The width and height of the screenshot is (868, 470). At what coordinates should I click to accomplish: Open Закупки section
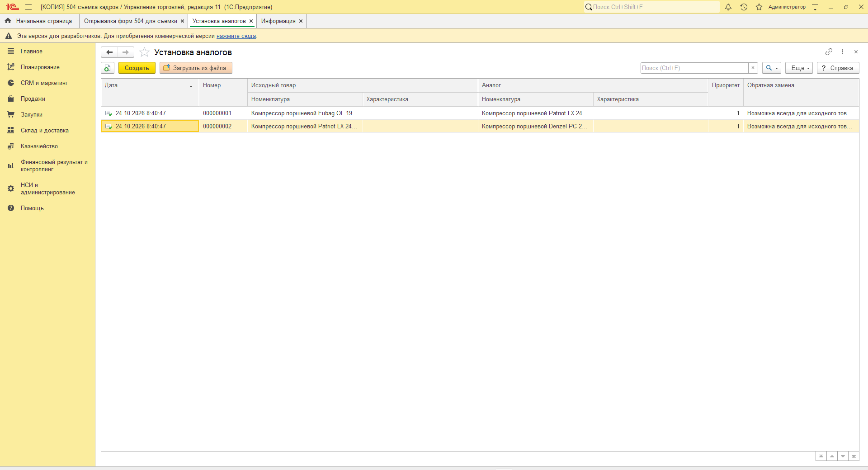coord(47,115)
